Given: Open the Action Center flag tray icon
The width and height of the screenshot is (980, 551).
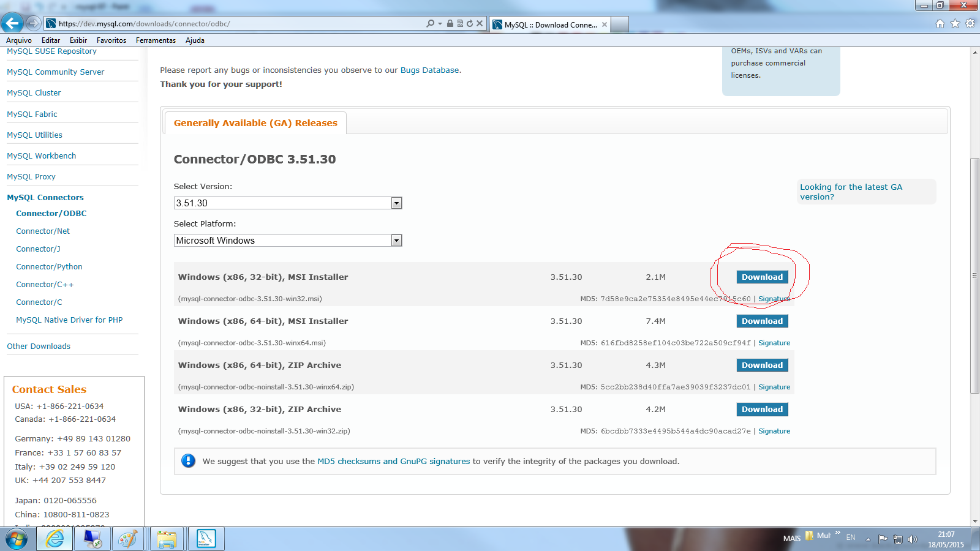Looking at the screenshot, I should pos(883,539).
